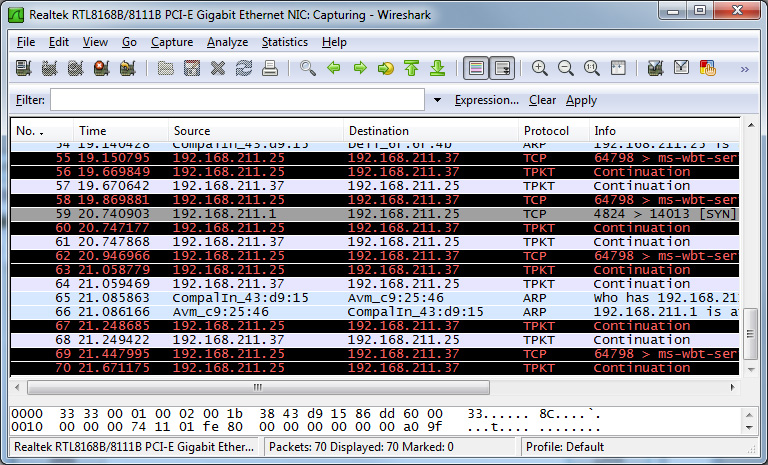Sort by the No. column header
This screenshot has width=768, height=465.
(x=40, y=131)
